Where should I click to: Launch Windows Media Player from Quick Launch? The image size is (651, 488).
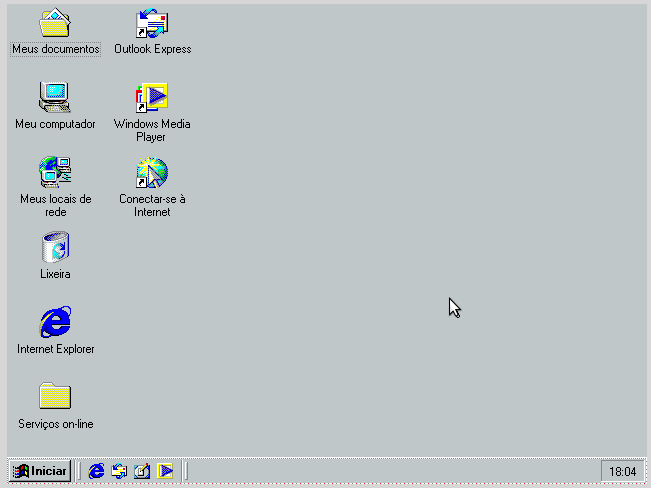(165, 471)
